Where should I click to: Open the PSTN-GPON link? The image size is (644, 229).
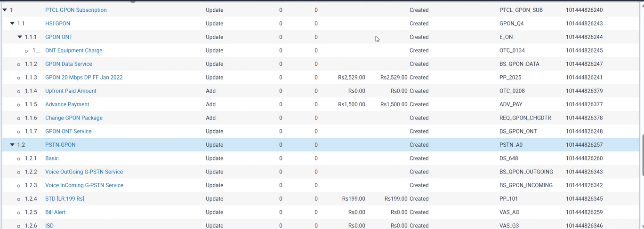tap(60, 145)
